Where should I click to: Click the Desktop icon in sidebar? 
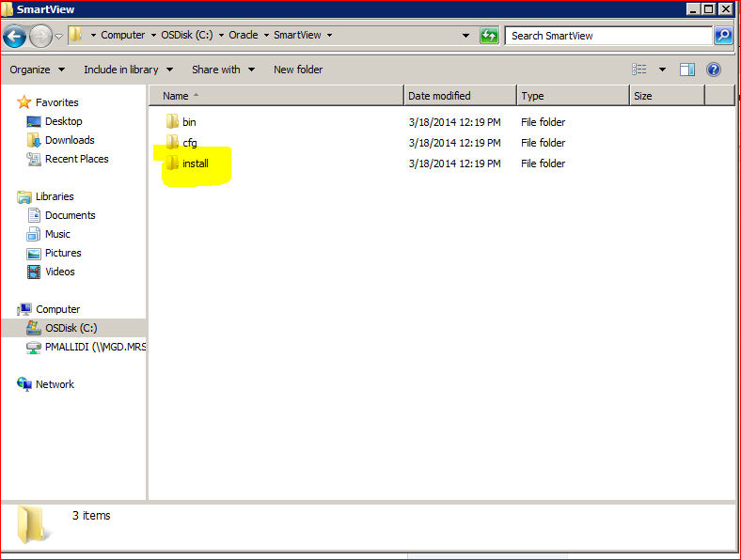tap(34, 122)
